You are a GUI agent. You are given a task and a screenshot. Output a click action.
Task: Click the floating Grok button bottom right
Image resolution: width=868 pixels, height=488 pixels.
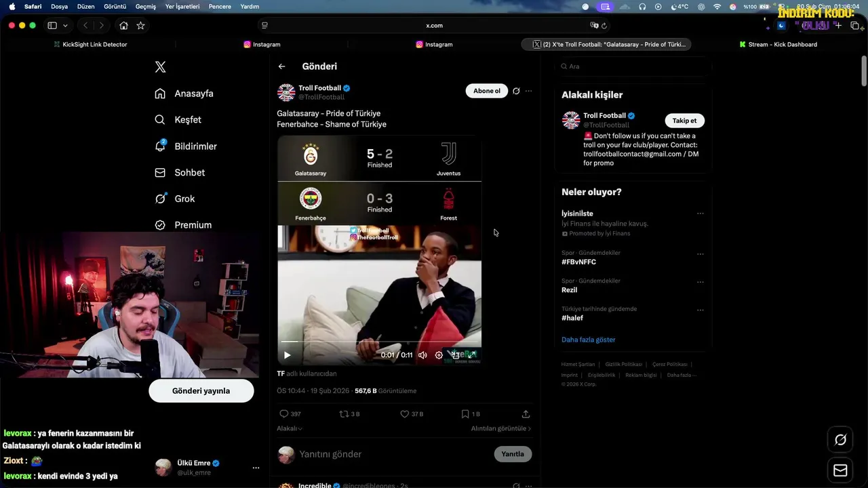click(x=840, y=440)
